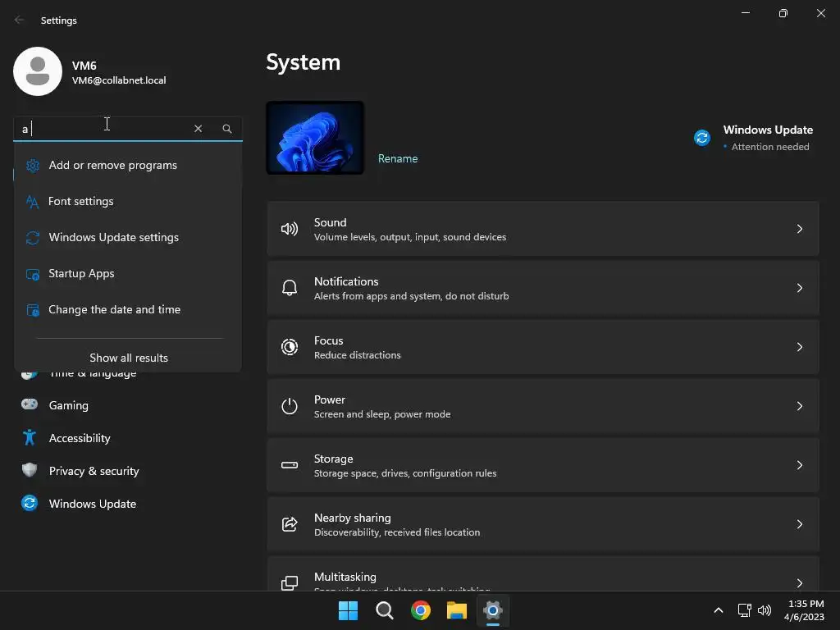Click the volume icon in system tray
The image size is (840, 630).
(x=765, y=610)
